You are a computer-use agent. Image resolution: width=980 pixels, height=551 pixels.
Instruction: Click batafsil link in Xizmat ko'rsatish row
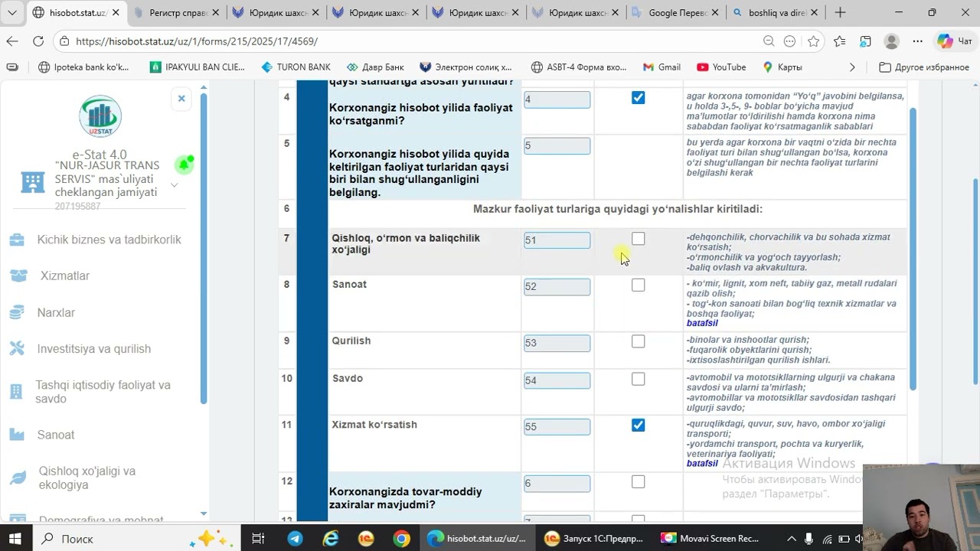(x=702, y=463)
